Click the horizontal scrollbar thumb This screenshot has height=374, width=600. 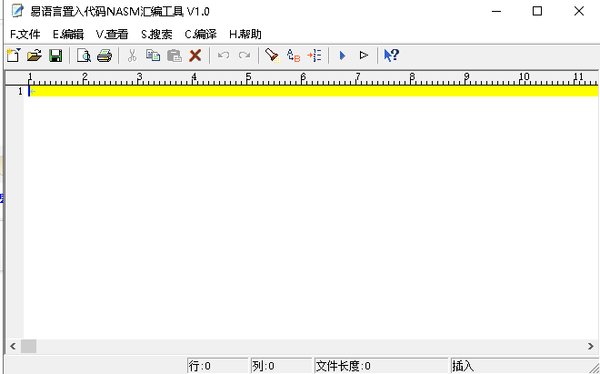[28, 346]
